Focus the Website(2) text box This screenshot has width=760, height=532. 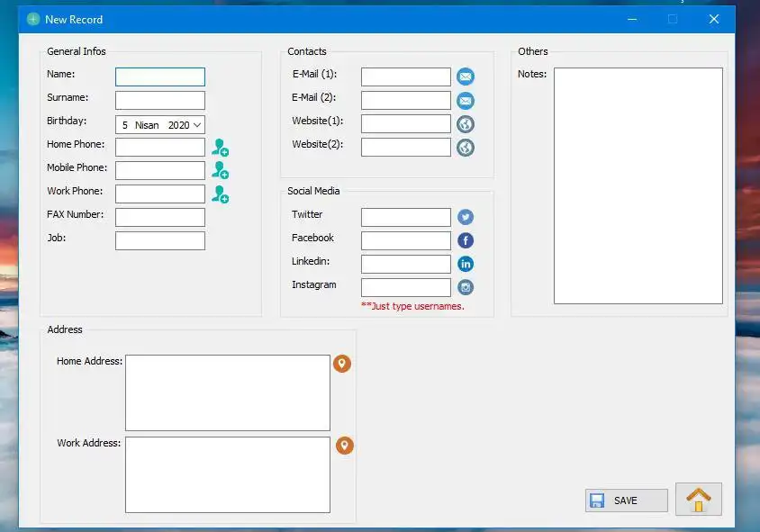click(x=406, y=148)
